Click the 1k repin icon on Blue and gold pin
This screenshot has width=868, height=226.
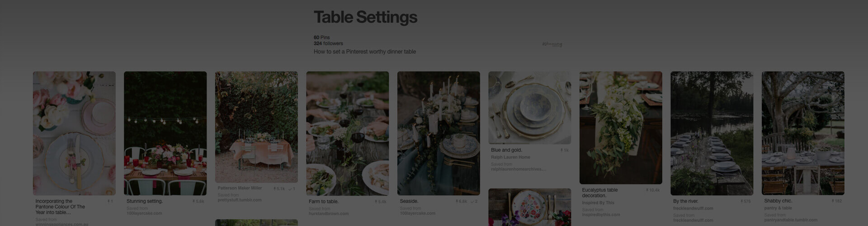[561, 150]
